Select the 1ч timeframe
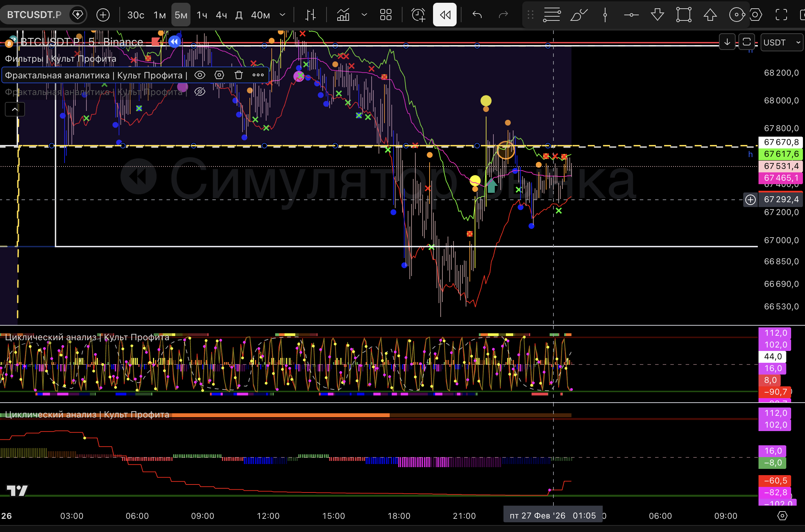This screenshot has height=532, width=805. coord(202,15)
